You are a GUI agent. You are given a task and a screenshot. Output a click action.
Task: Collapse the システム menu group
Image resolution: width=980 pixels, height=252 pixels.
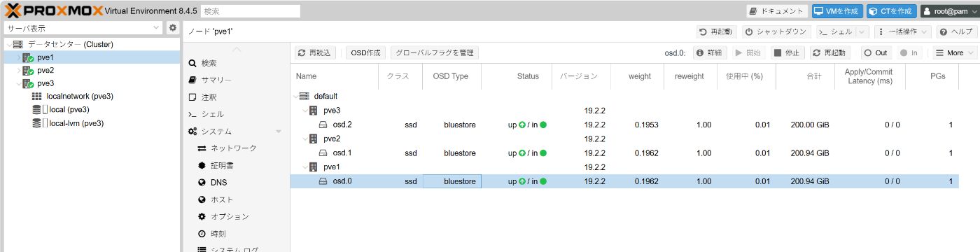coord(279,132)
